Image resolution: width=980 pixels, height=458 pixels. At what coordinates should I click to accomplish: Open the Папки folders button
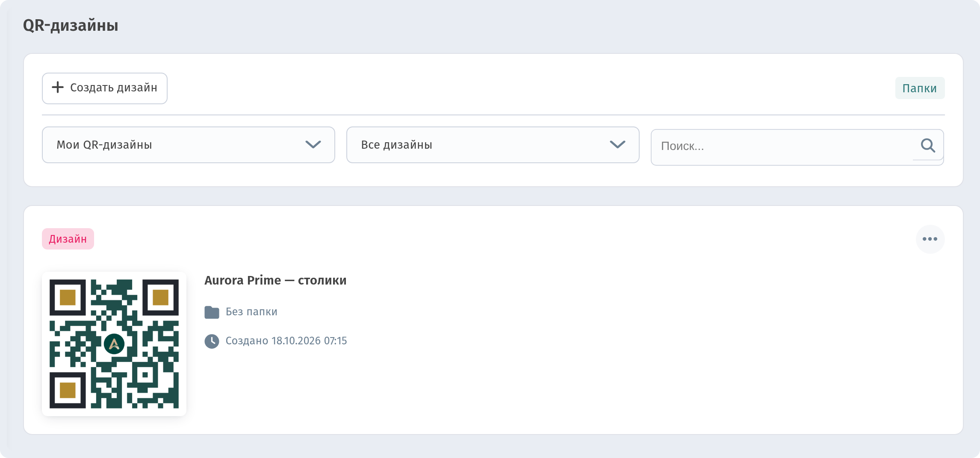[x=920, y=88]
